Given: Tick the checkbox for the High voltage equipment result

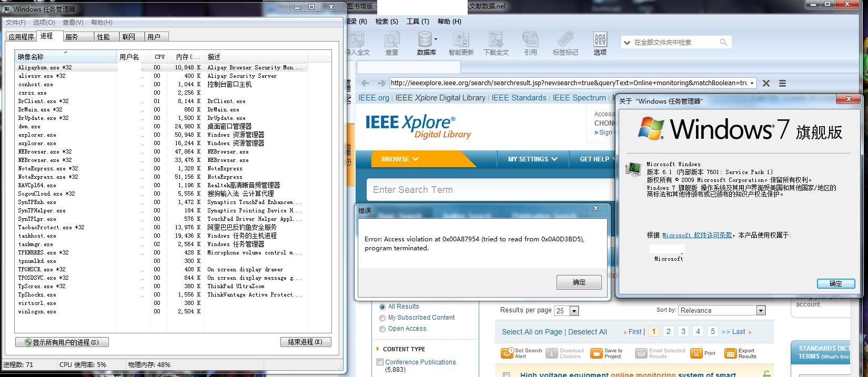Looking at the screenshot, I should 506,375.
